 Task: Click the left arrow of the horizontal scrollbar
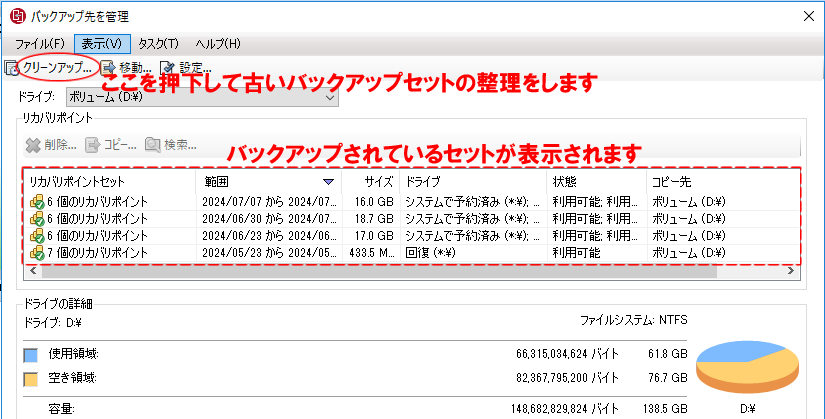[x=33, y=271]
